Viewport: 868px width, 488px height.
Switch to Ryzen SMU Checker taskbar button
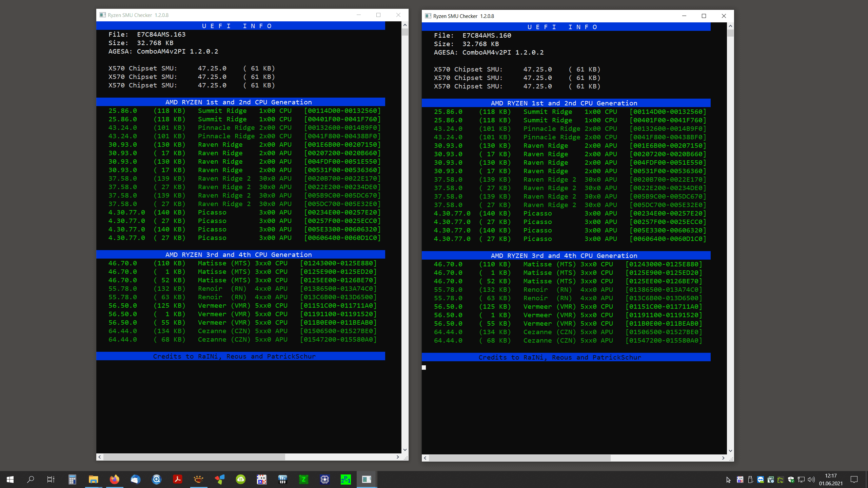pyautogui.click(x=367, y=479)
